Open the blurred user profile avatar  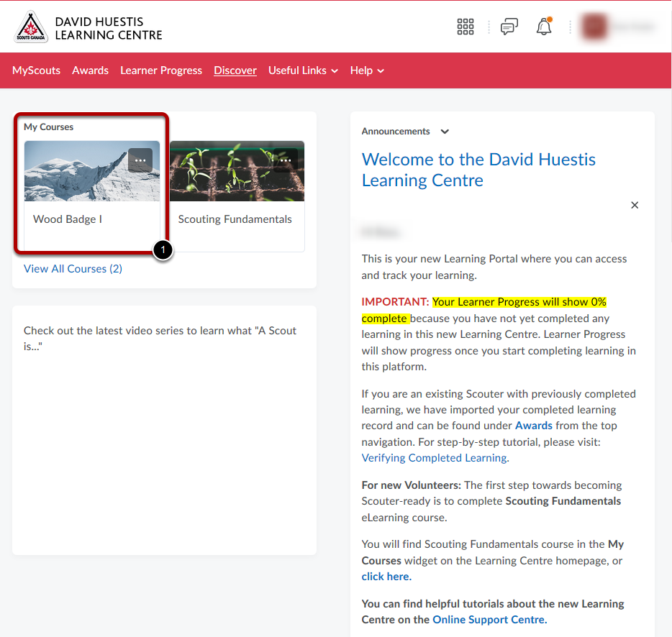tap(594, 27)
